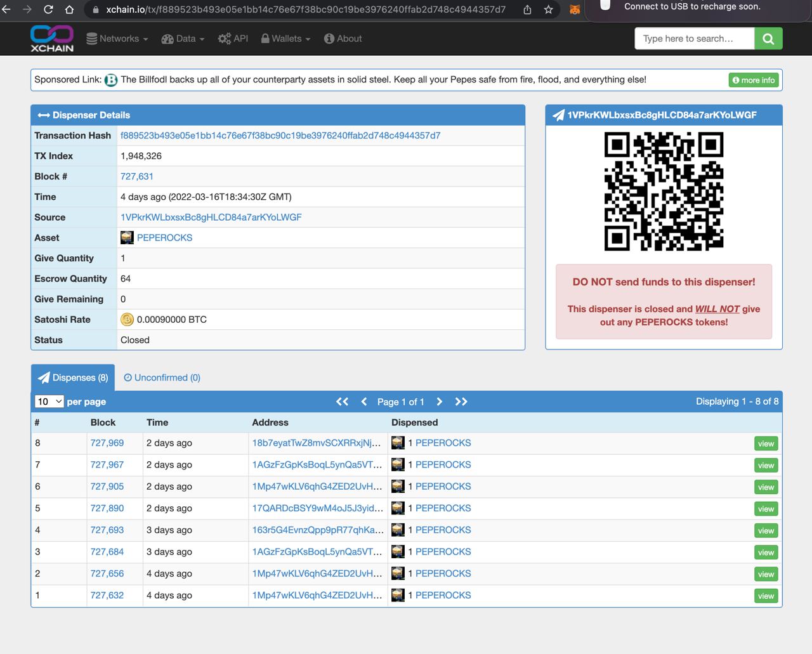The height and width of the screenshot is (654, 812).
Task: Click view button for dispense 8
Action: (766, 444)
